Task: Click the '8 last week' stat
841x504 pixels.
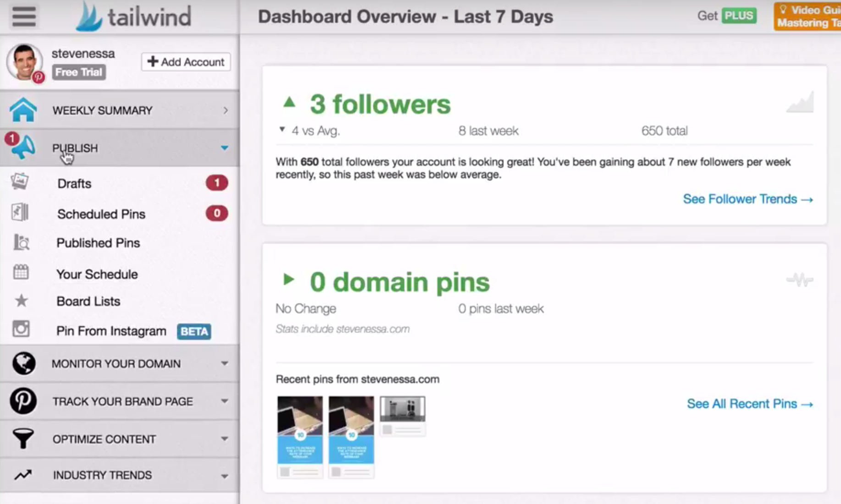Action: coord(488,131)
